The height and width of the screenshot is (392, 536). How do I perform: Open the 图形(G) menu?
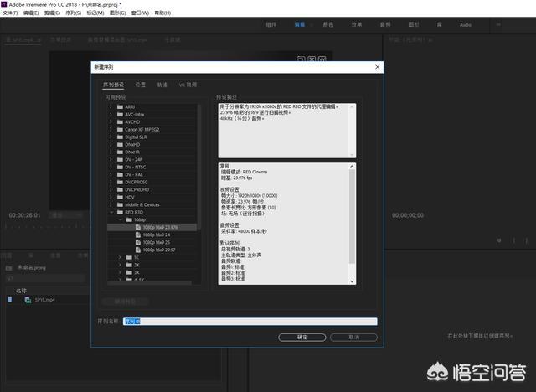117,13
